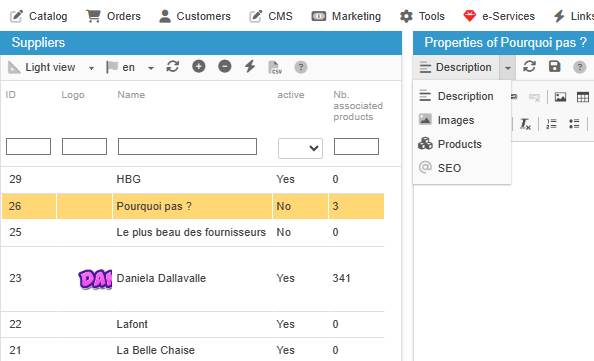Open the CMS menu
594x361 pixels.
coord(271,16)
